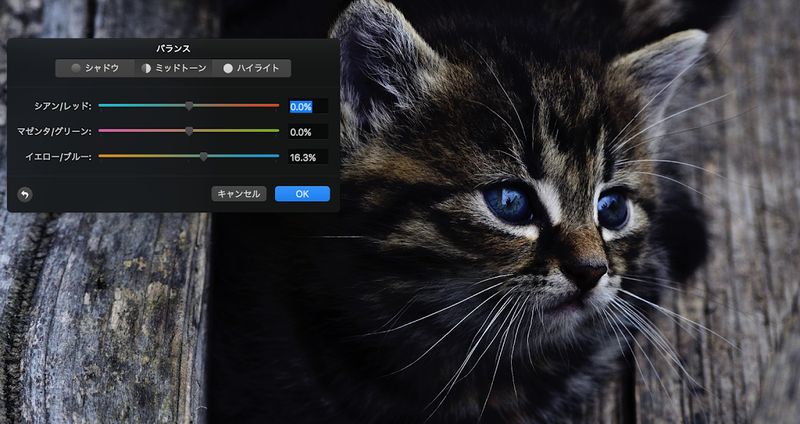This screenshot has height=424, width=800.
Task: Click the マゼンタ/グリーン slider handle
Action: coord(189,131)
